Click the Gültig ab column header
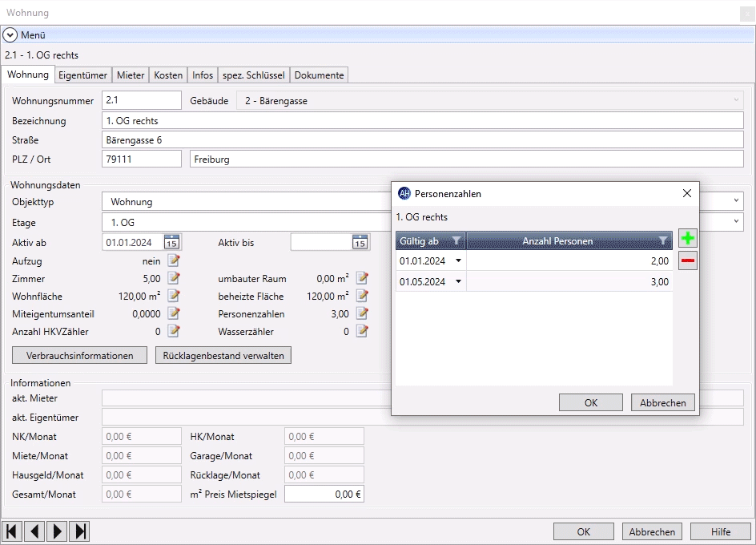 431,241
